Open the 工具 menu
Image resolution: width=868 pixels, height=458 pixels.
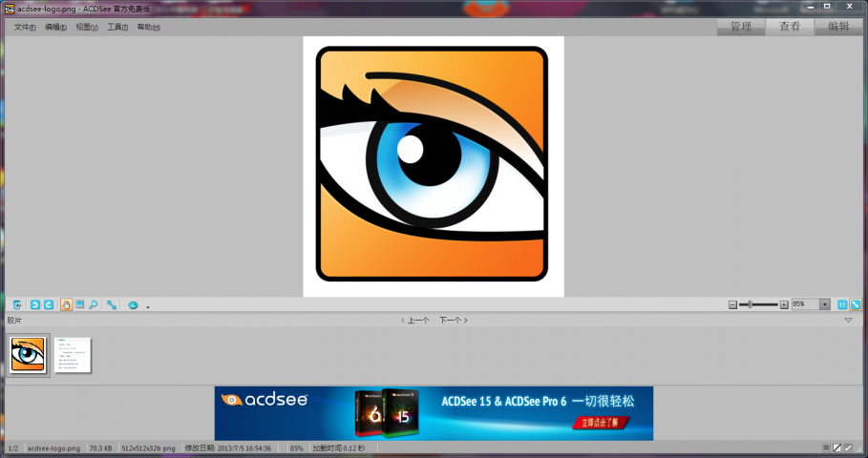(x=116, y=27)
